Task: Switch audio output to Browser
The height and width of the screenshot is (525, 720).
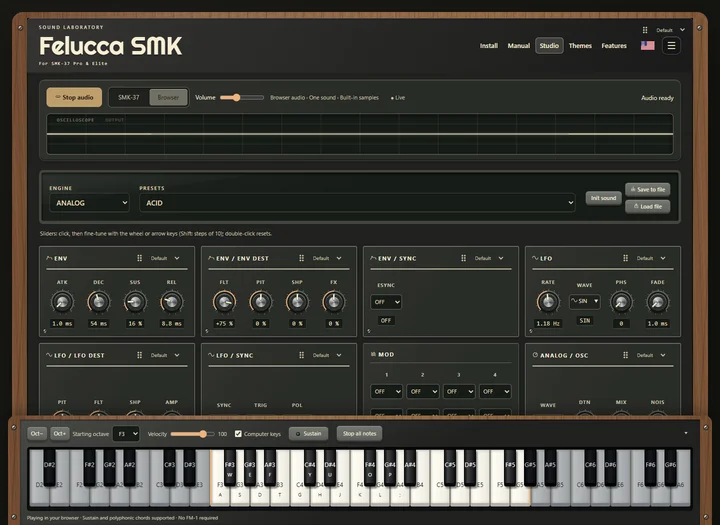Action: (168, 97)
